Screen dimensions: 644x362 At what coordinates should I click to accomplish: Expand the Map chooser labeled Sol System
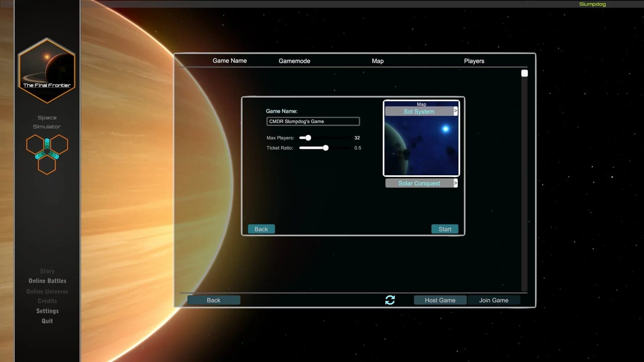(x=419, y=111)
